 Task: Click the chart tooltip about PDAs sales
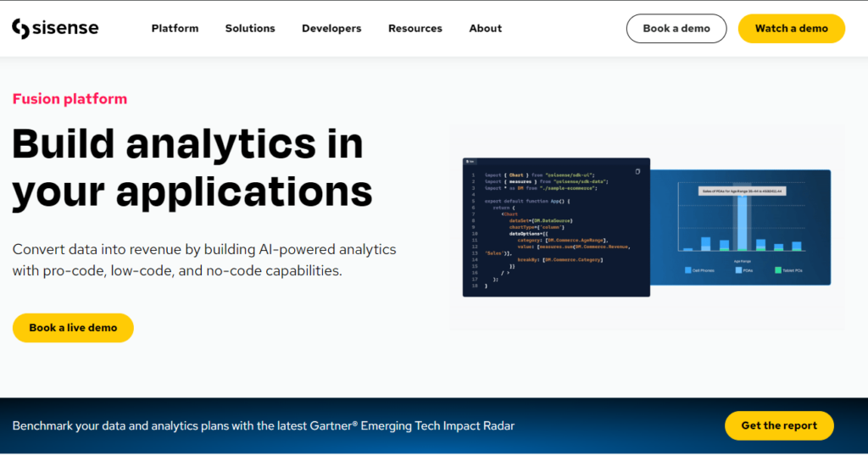pyautogui.click(x=742, y=191)
